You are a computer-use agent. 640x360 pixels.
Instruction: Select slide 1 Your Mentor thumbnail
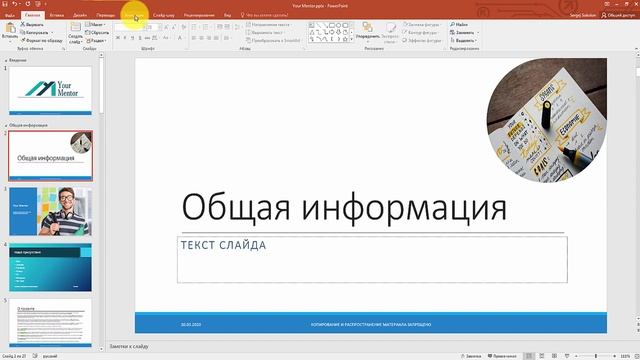(50, 91)
